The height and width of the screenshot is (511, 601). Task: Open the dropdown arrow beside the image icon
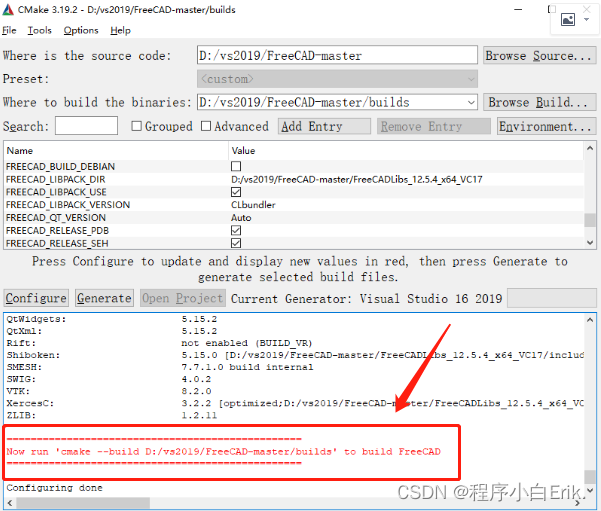[x=586, y=20]
